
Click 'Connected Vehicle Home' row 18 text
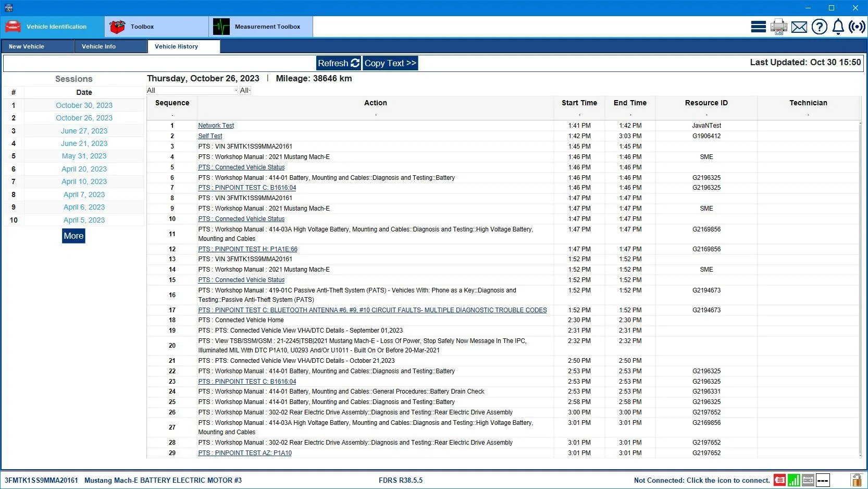point(241,320)
